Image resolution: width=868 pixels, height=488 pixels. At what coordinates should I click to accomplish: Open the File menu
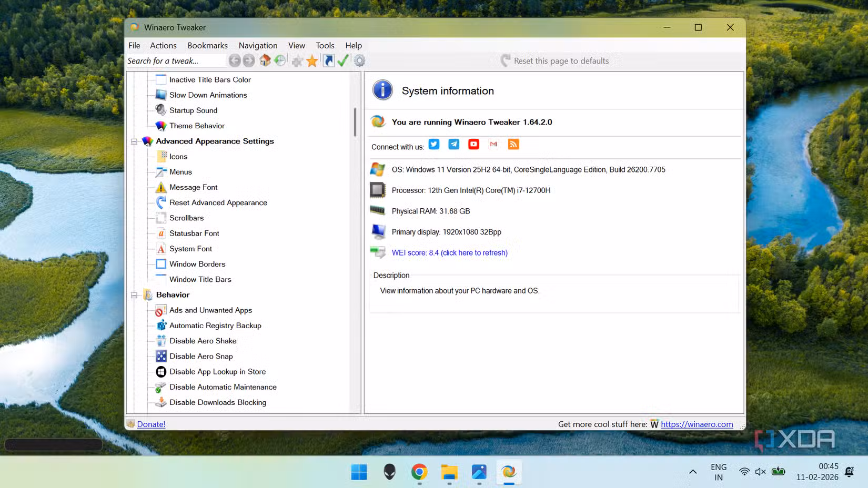click(x=134, y=45)
